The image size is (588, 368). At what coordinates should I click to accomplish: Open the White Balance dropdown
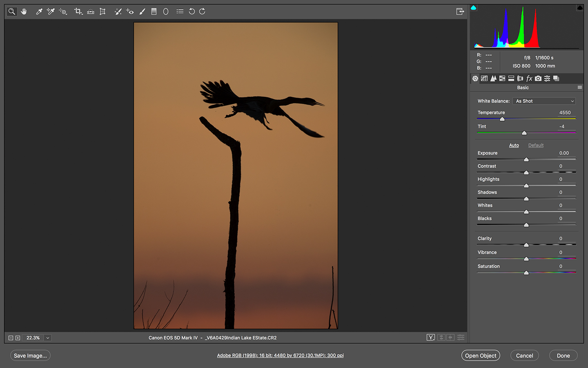pos(544,101)
